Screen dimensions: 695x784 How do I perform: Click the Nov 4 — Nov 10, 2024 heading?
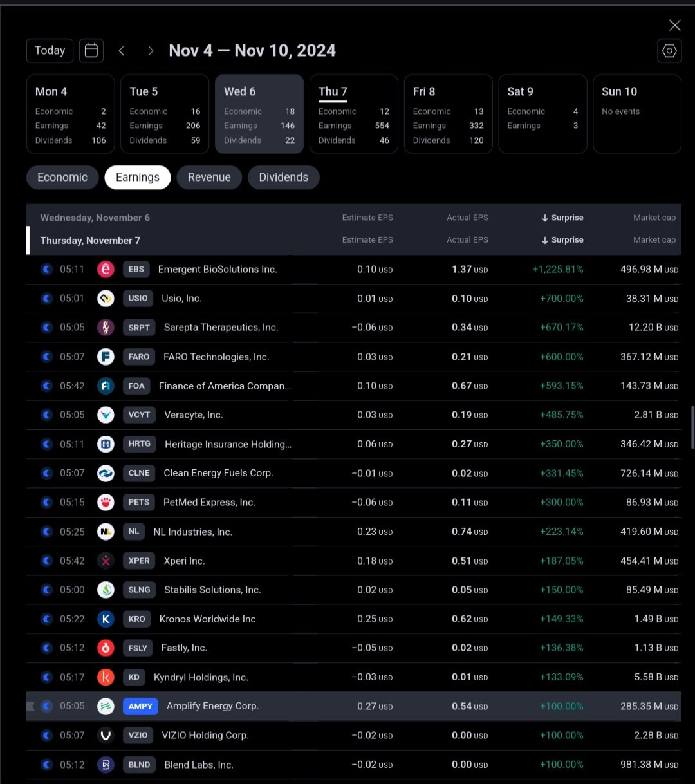pyautogui.click(x=252, y=51)
